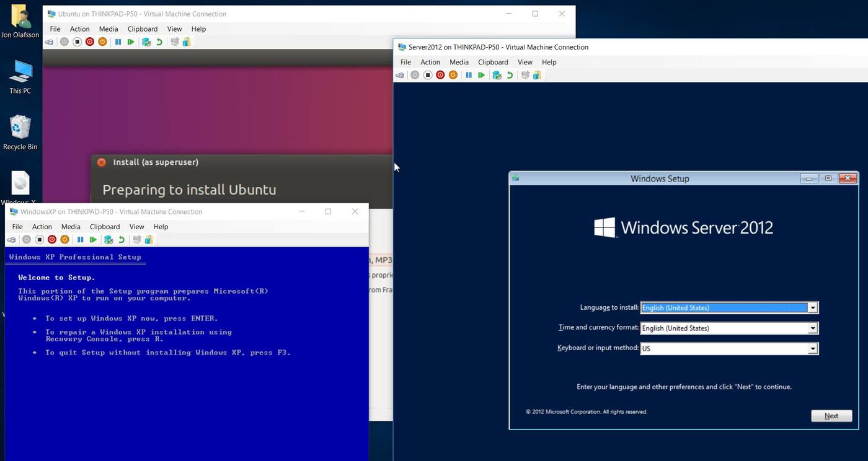The height and width of the screenshot is (461, 868).
Task: Click Next in Windows Setup dialog
Action: (831, 416)
